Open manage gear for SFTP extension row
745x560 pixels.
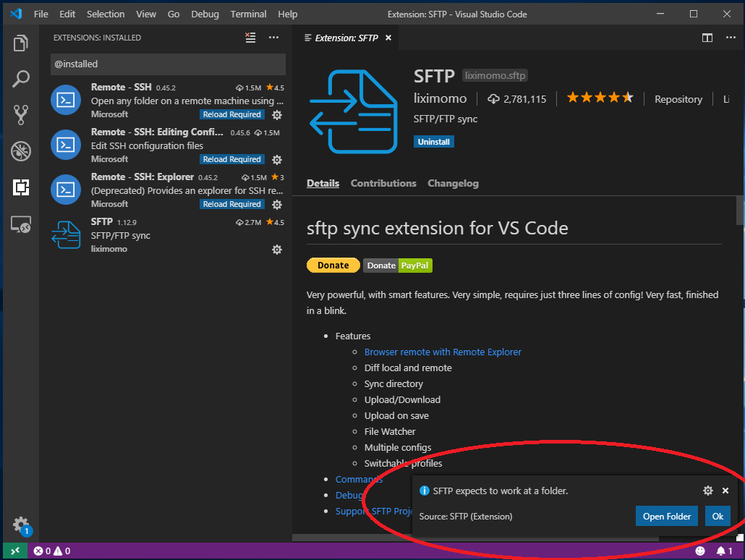pos(277,250)
